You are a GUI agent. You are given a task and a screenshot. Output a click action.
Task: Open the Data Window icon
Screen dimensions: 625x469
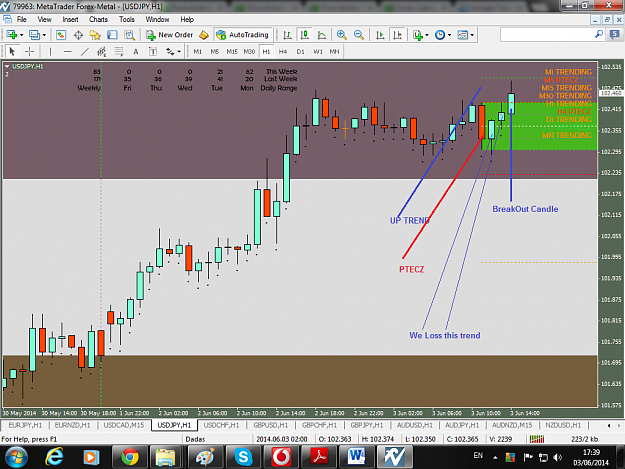coord(78,35)
